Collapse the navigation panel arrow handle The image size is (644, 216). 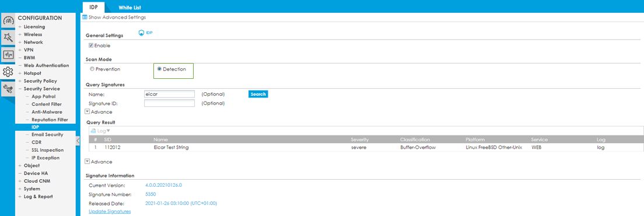[78, 141]
